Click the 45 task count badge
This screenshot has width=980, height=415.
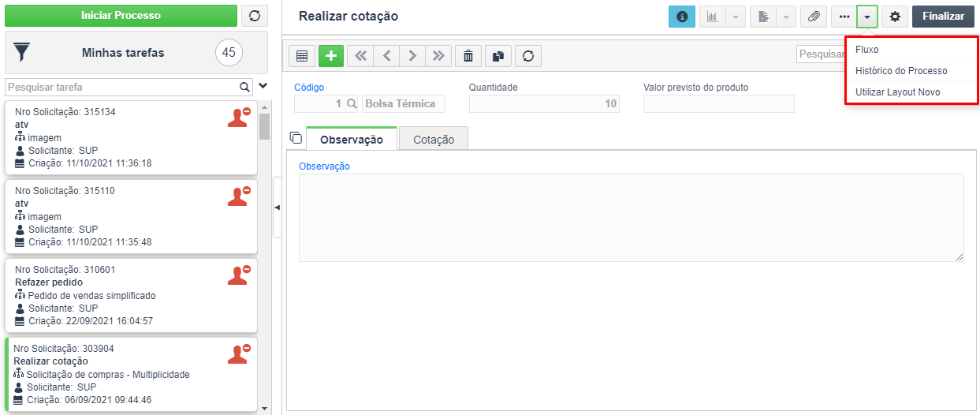tap(229, 53)
